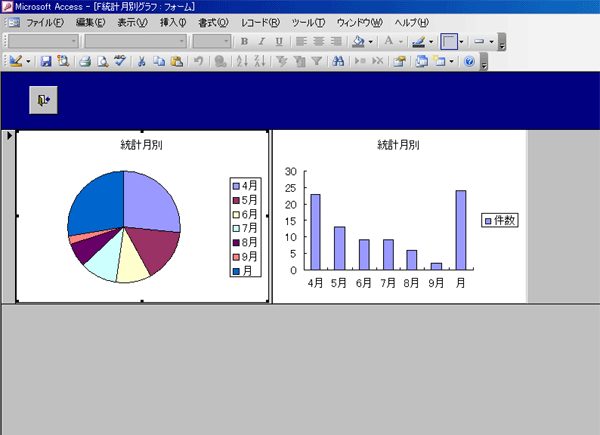Click the New Object icon
This screenshot has width=600, height=435.
tap(439, 61)
